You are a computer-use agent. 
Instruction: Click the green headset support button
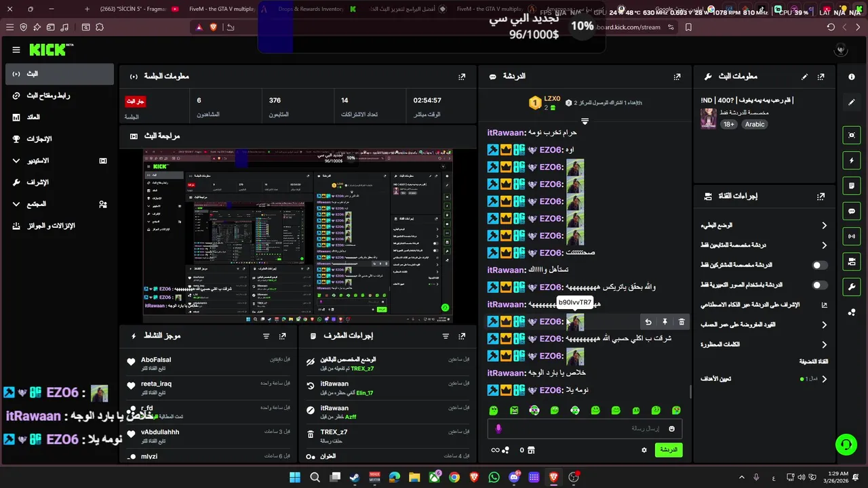pos(846,445)
